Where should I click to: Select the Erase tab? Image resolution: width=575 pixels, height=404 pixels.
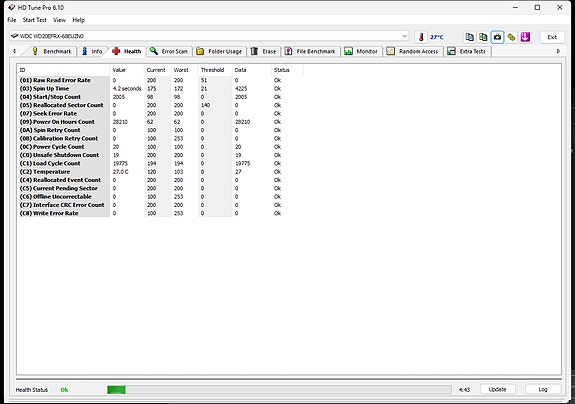click(x=264, y=51)
